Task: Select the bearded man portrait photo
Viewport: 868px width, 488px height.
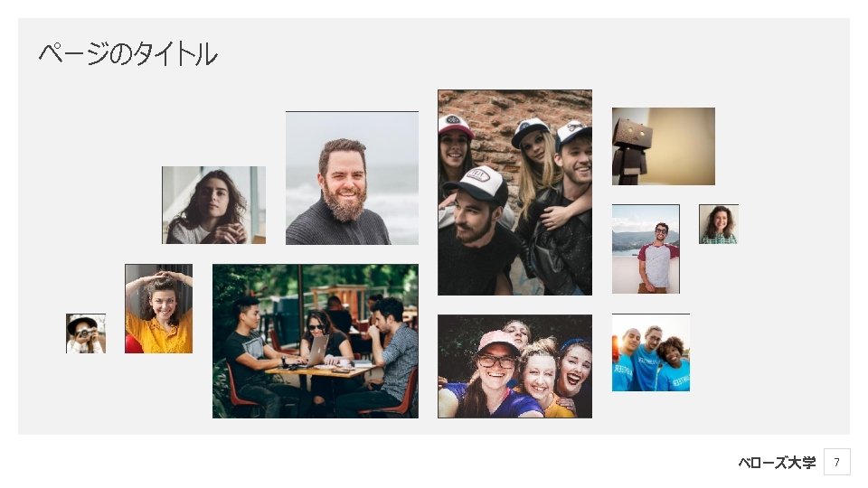Action: pos(352,178)
